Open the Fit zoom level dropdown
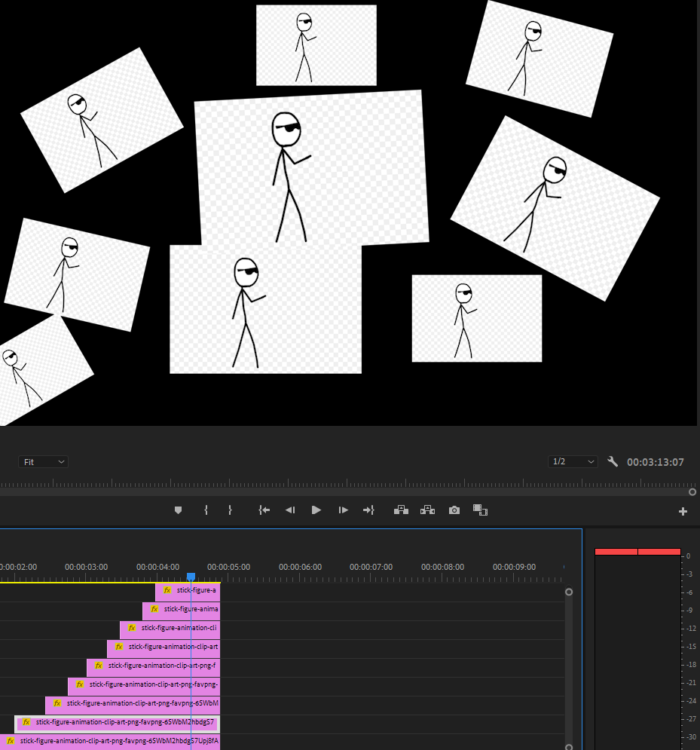The image size is (700, 750). pyautogui.click(x=43, y=461)
